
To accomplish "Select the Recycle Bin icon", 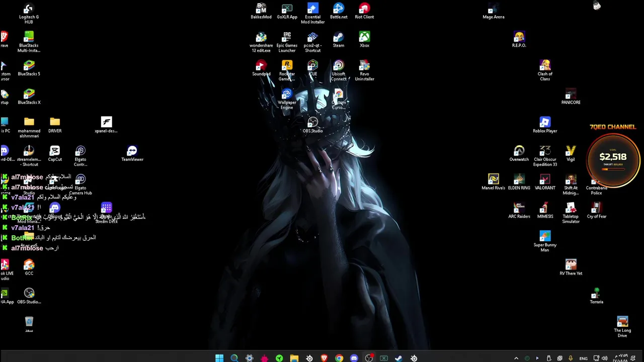I will click(x=29, y=324).
